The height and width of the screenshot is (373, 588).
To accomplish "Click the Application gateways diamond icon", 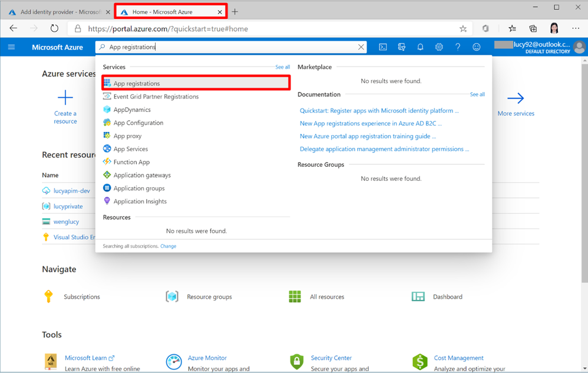I will tap(107, 174).
